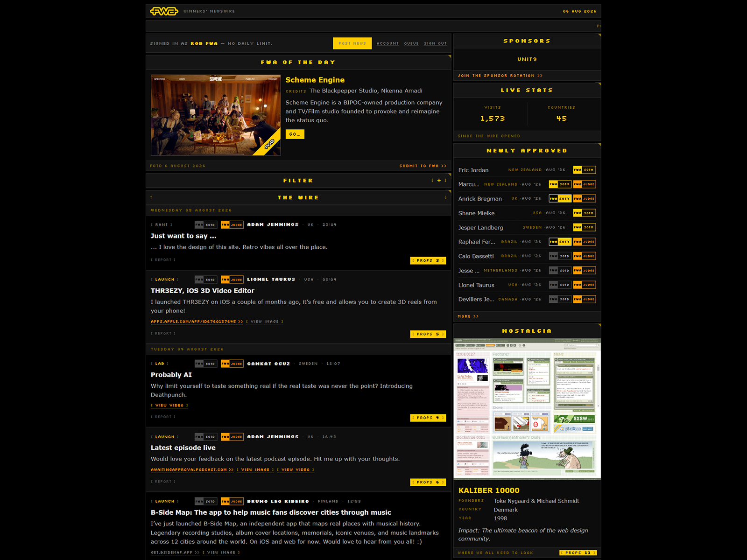
Task: Click the Judge badge on the 'Latest episode live' post
Action: (232, 437)
